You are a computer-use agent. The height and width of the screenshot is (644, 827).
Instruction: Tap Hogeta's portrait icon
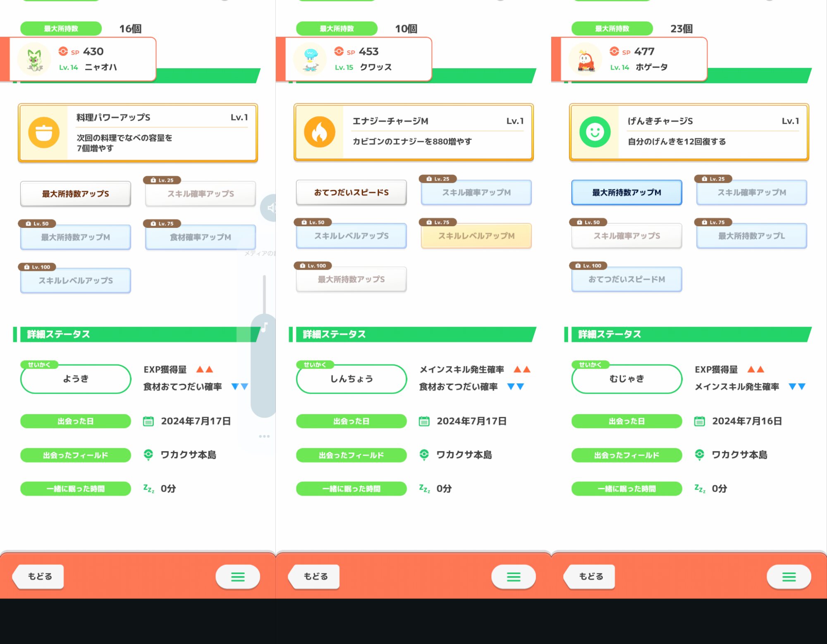(586, 59)
